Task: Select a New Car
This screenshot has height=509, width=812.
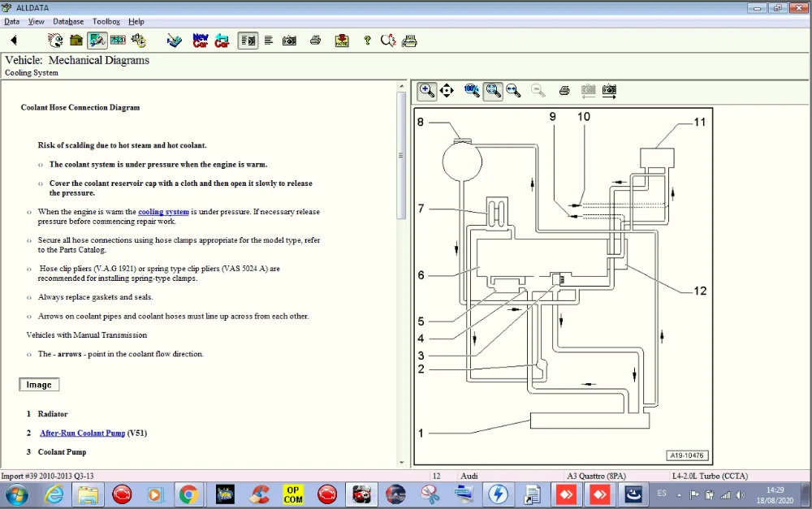Action: coord(200,41)
